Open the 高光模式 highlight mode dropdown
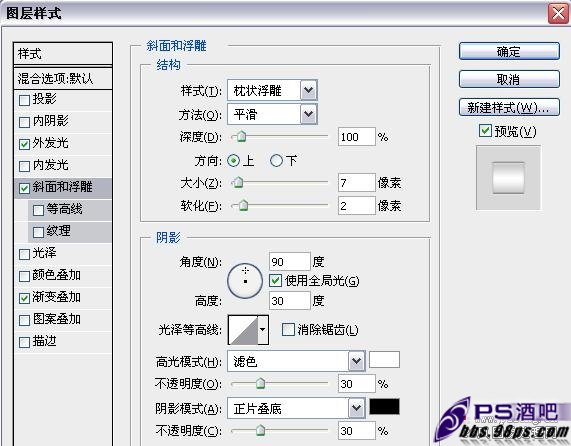This screenshot has width=571, height=446. tap(296, 361)
